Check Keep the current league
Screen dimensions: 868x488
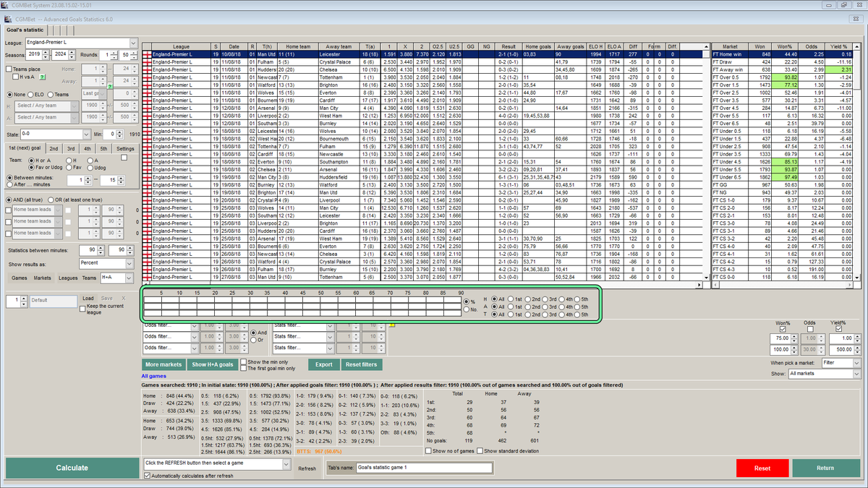[82, 307]
